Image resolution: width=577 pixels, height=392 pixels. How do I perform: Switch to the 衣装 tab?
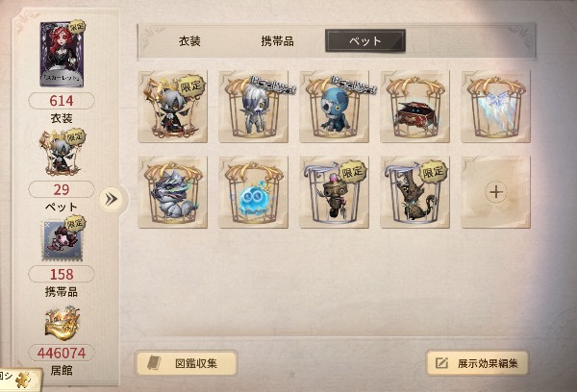[x=189, y=41]
